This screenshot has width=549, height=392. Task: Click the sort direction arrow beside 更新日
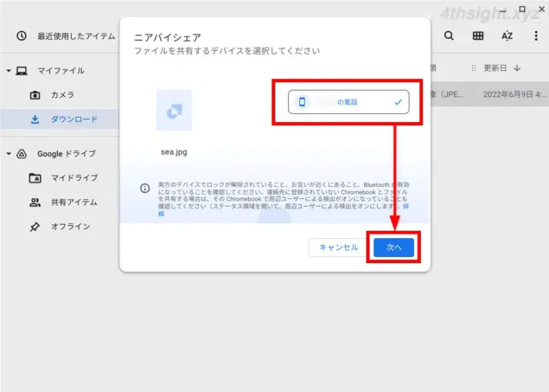pyautogui.click(x=517, y=68)
